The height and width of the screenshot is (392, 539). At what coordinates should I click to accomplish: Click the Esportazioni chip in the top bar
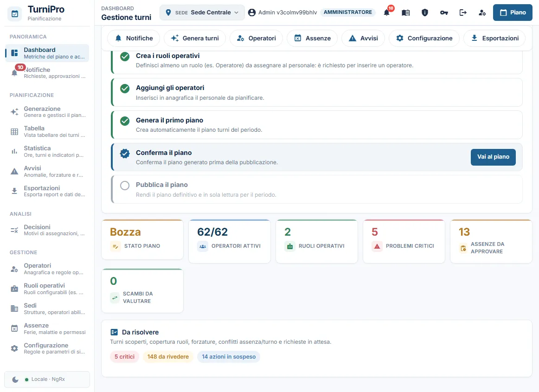pyautogui.click(x=494, y=38)
